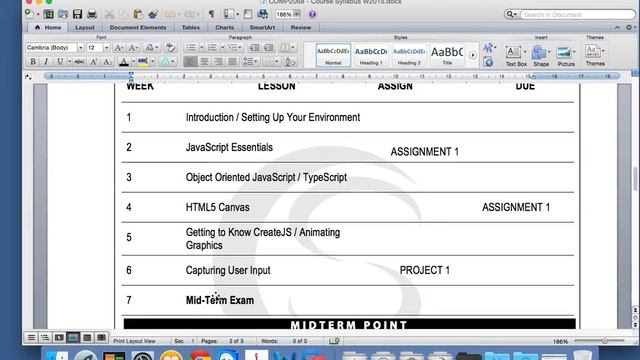Viewport: 640px width, 360px height.
Task: Click the Toolbox icon in the standard toolbar
Action: 248,14
